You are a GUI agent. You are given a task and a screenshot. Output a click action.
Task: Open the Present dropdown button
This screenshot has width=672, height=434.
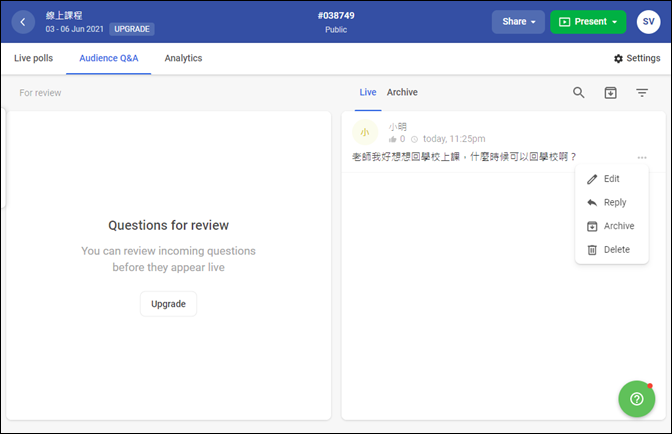click(588, 22)
